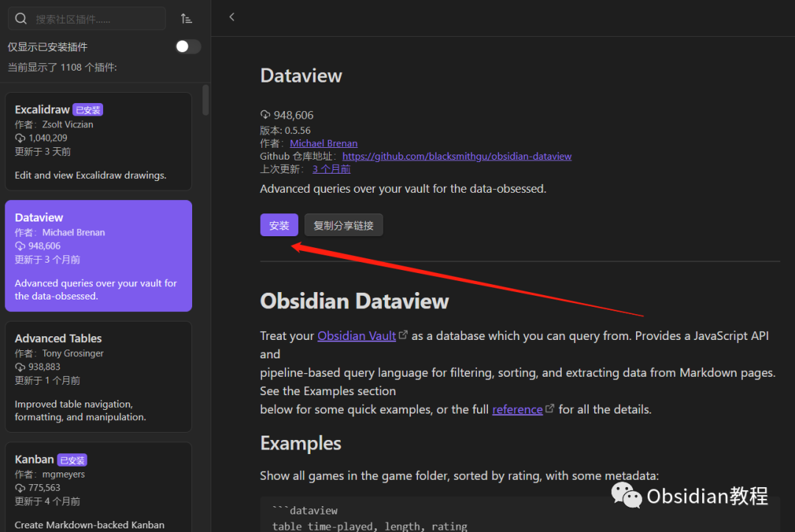Click the Kanban installed badge
The width and height of the screenshot is (795, 532).
click(72, 460)
